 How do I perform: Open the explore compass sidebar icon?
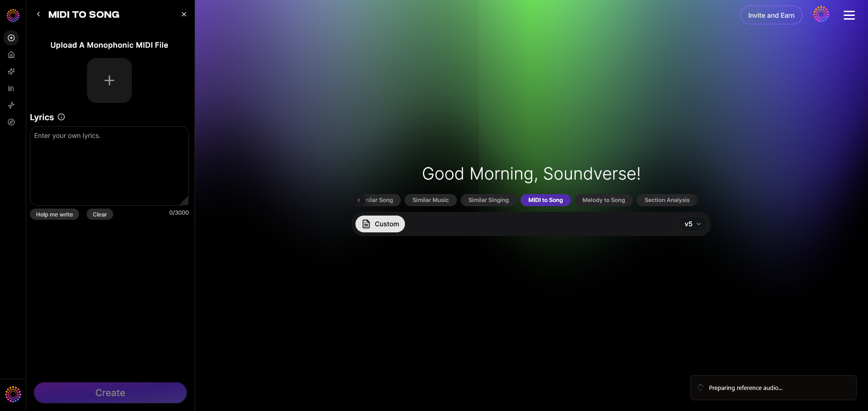(11, 122)
